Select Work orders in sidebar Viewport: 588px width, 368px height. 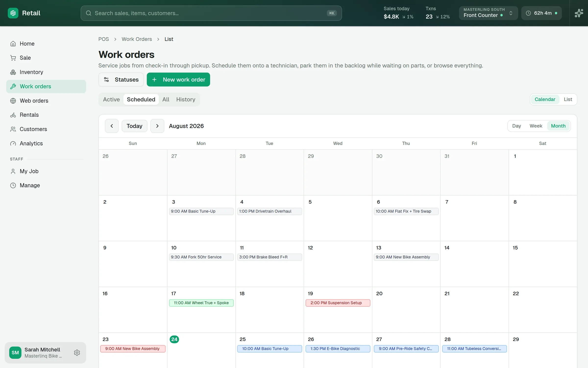pos(46,86)
